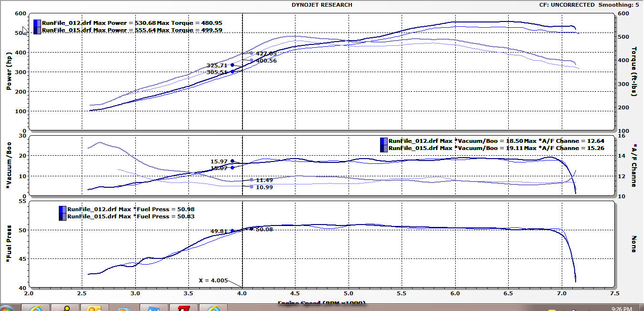This screenshot has height=311, width=644.
Task: Click the X = 4.005 cursor label
Action: pyautogui.click(x=213, y=280)
